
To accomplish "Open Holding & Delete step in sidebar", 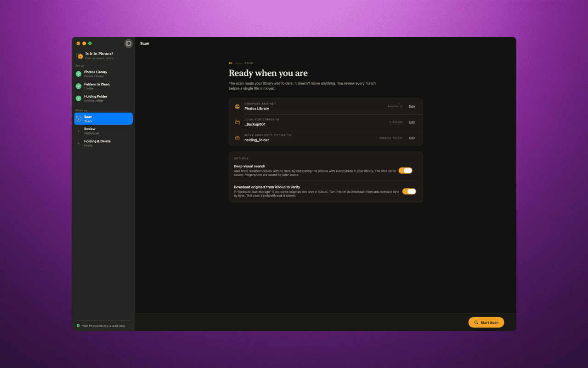I will 103,143.
